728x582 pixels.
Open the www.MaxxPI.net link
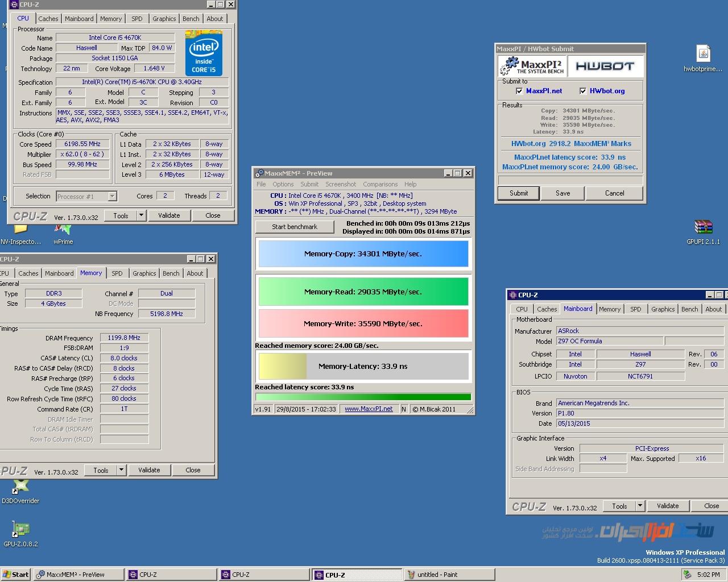point(369,409)
